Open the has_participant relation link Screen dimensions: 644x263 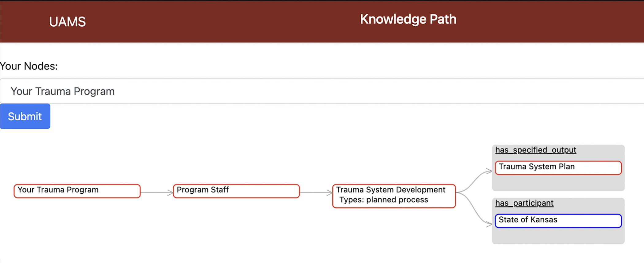point(524,203)
